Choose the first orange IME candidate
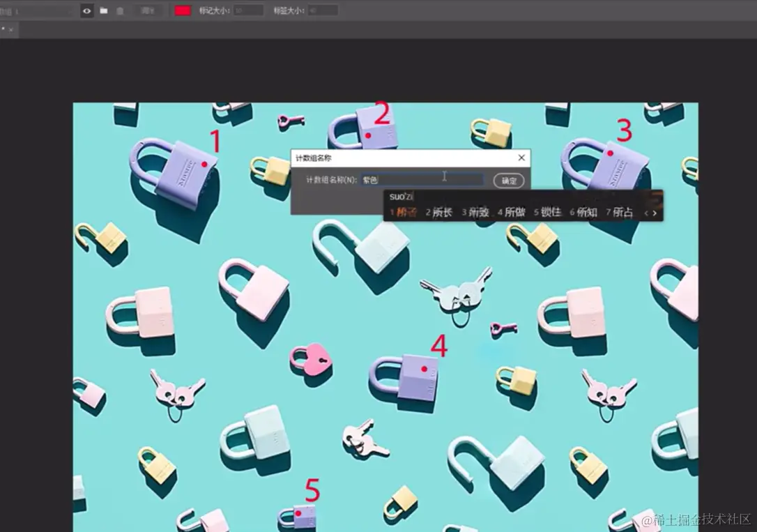 coord(403,212)
